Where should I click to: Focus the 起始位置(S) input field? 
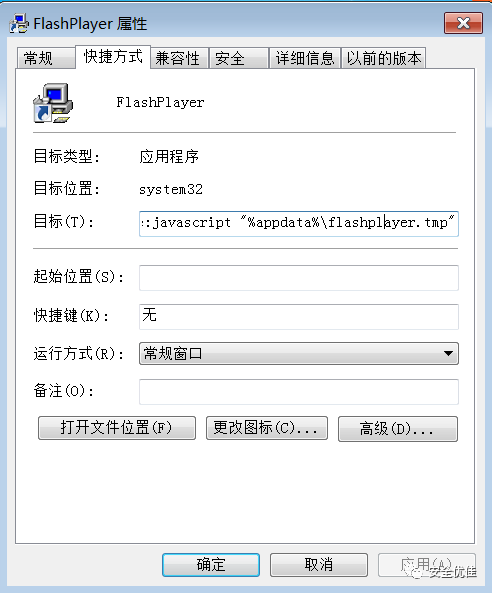tap(299, 278)
